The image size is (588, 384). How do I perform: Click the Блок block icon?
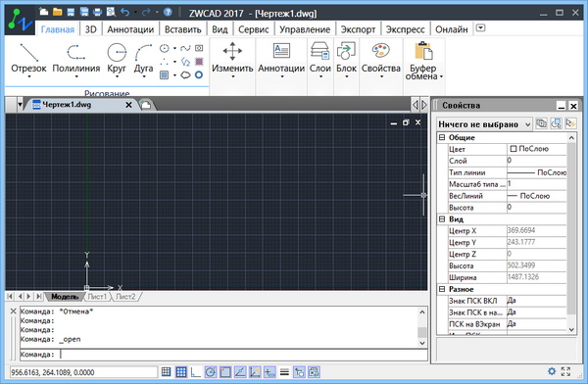(x=346, y=59)
